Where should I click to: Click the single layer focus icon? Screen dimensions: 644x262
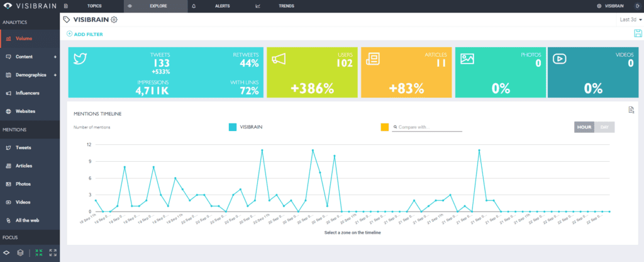[6, 253]
